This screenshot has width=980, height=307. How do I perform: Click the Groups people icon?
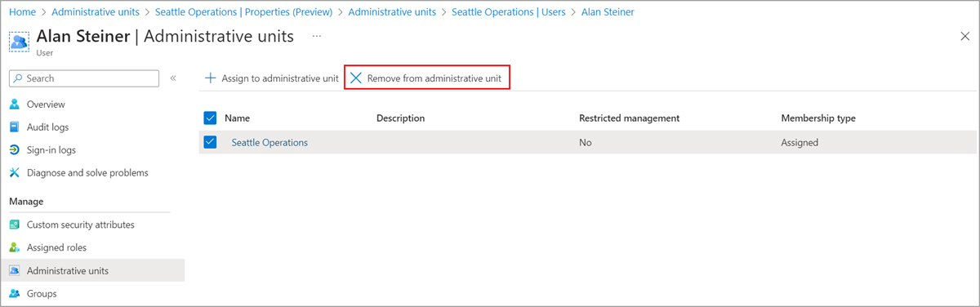click(14, 293)
